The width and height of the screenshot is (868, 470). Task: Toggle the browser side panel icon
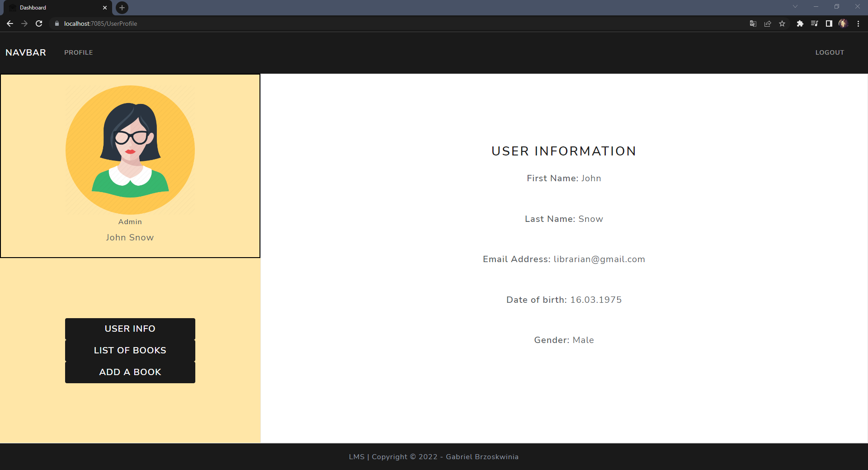tap(829, 23)
